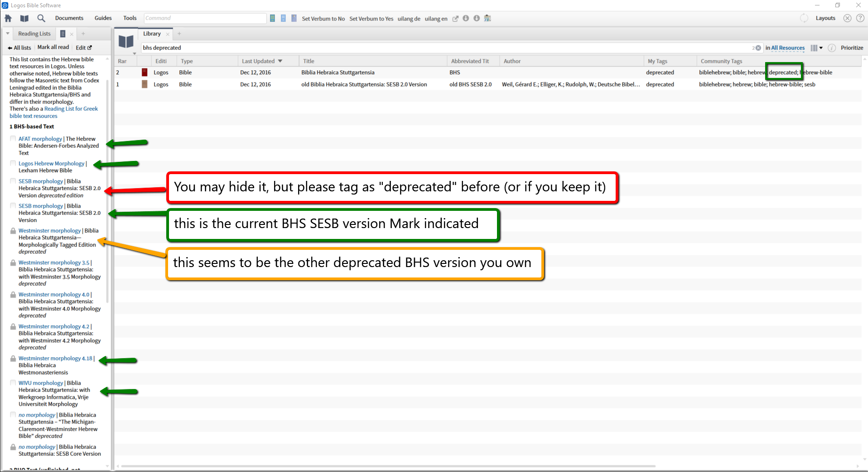Image resolution: width=868 pixels, height=472 pixels.
Task: Click the brown cover of old BHS row
Action: [x=145, y=84]
